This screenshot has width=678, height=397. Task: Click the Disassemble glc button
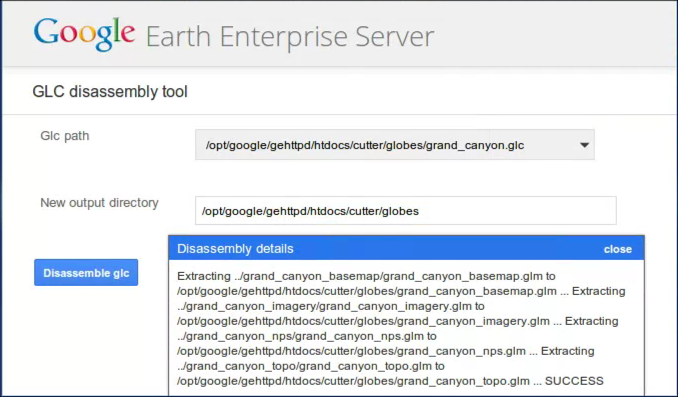tap(86, 272)
